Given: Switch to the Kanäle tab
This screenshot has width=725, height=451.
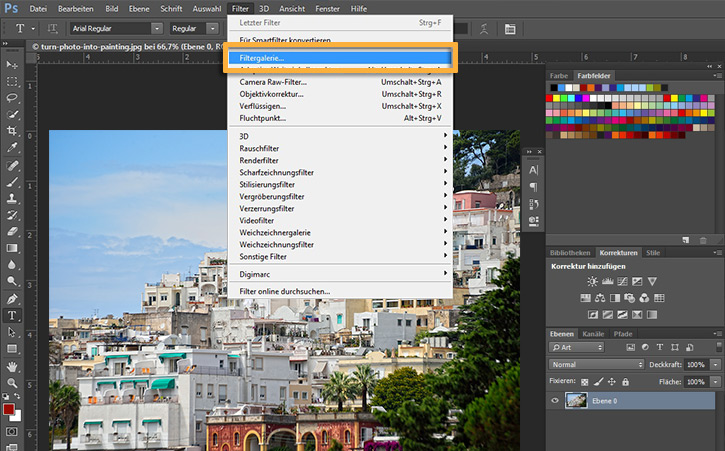Looking at the screenshot, I should coord(593,334).
